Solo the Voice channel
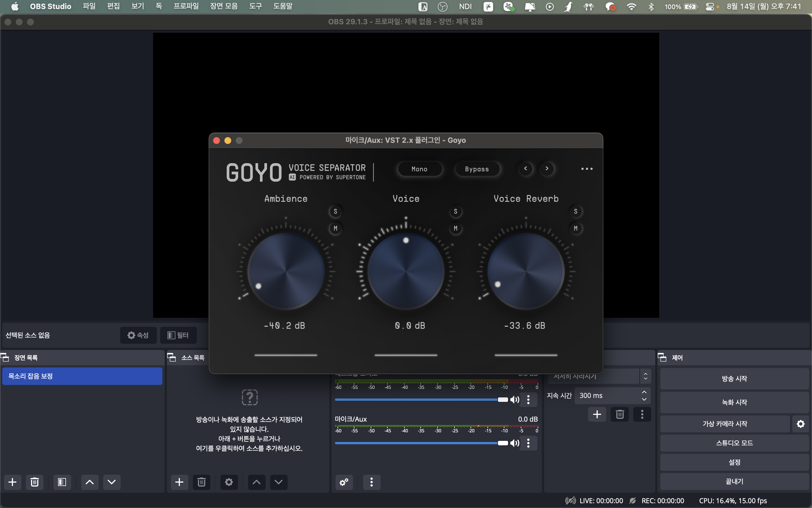Image resolution: width=812 pixels, height=508 pixels. [456, 211]
